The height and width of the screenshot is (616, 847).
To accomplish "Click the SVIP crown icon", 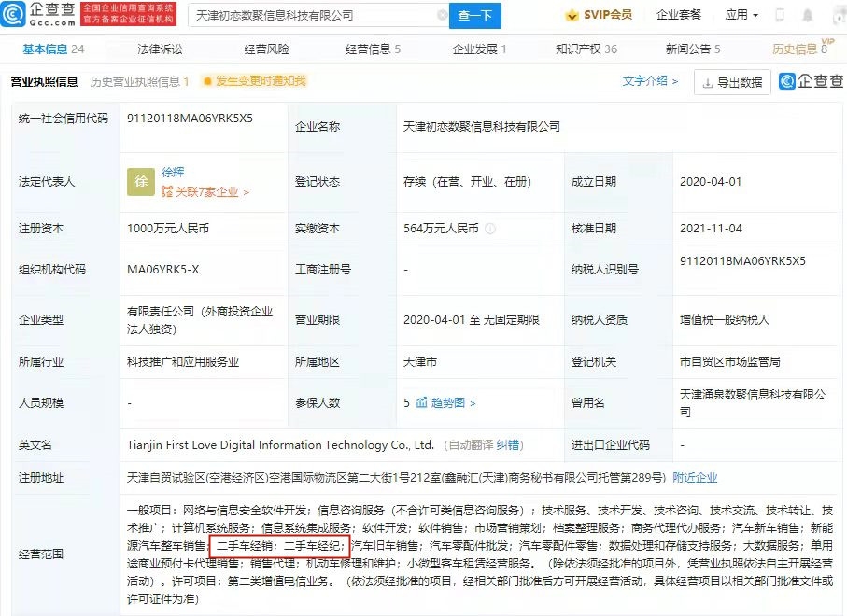I will coord(572,16).
